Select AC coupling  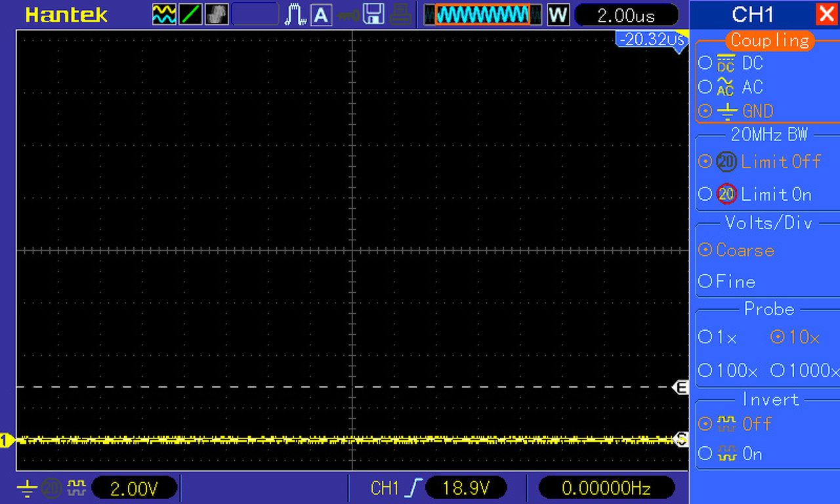coord(730,87)
